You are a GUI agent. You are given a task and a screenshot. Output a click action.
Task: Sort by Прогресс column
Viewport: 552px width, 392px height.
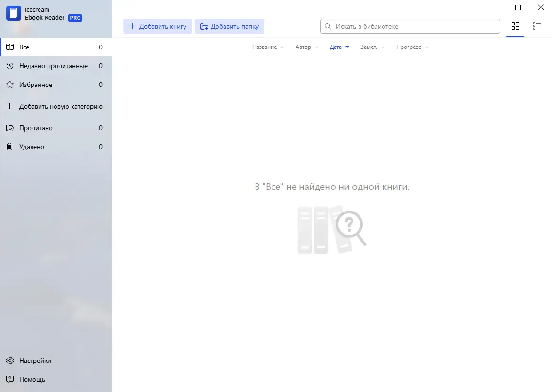pos(408,47)
